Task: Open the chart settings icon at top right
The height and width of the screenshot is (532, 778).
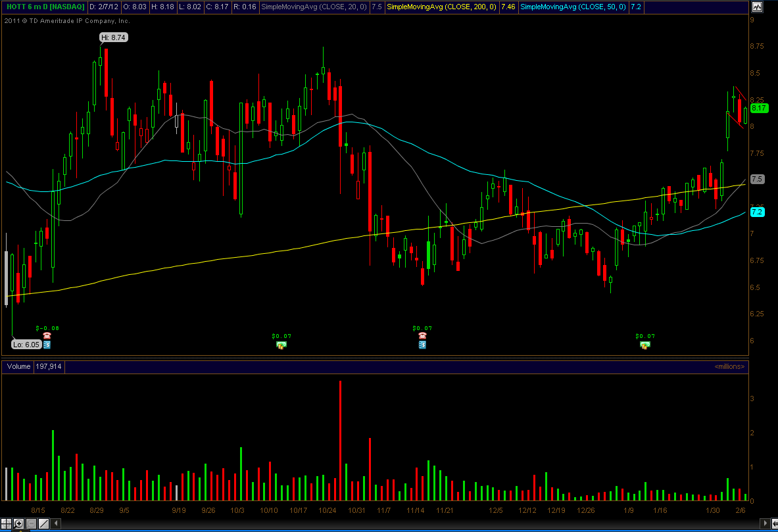Action: pyautogui.click(x=757, y=7)
